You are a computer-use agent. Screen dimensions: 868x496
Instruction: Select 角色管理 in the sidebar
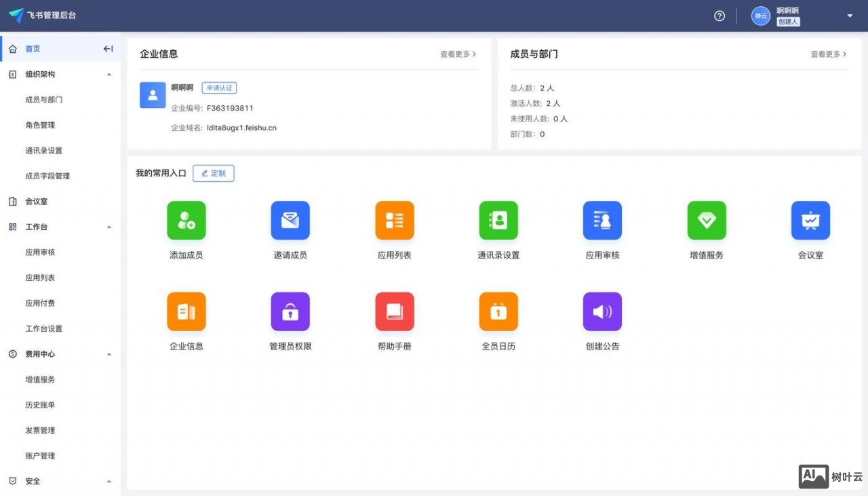[x=39, y=125]
